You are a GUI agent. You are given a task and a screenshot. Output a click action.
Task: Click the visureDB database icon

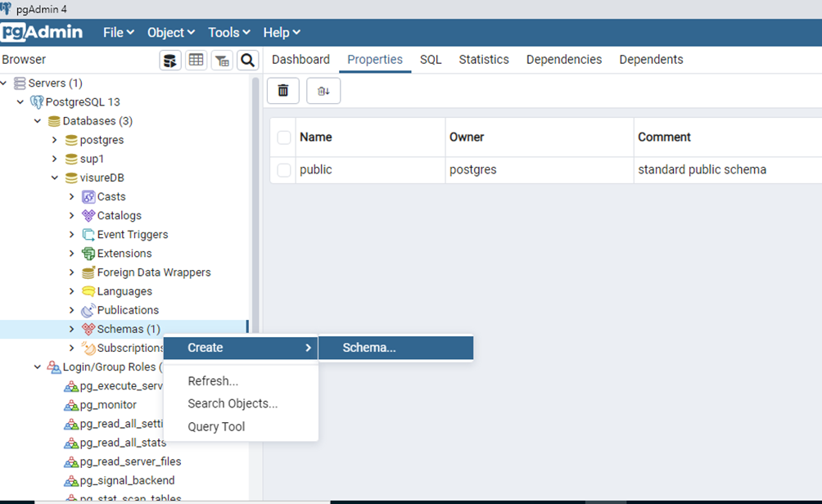pyautogui.click(x=71, y=178)
